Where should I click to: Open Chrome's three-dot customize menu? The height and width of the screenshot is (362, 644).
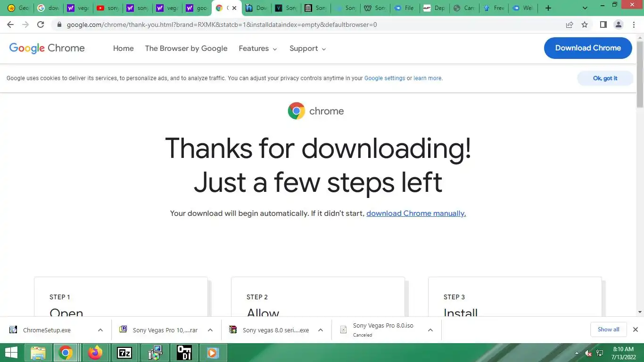pos(634,25)
